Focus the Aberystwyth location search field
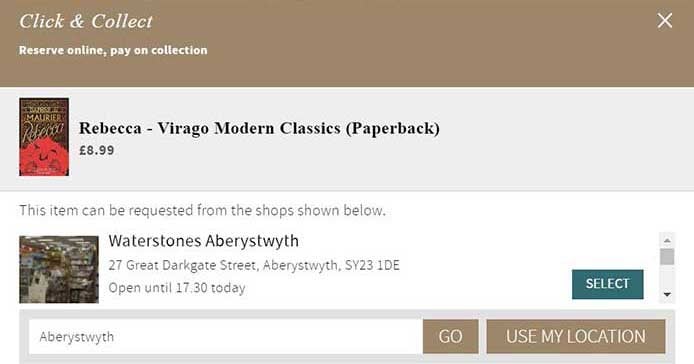Screen dimensions: 694x364 226,337
